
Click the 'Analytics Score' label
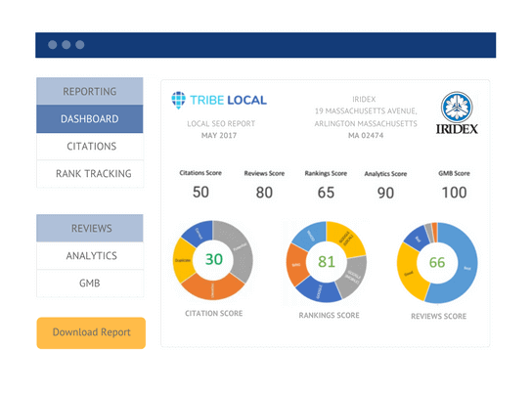385,174
